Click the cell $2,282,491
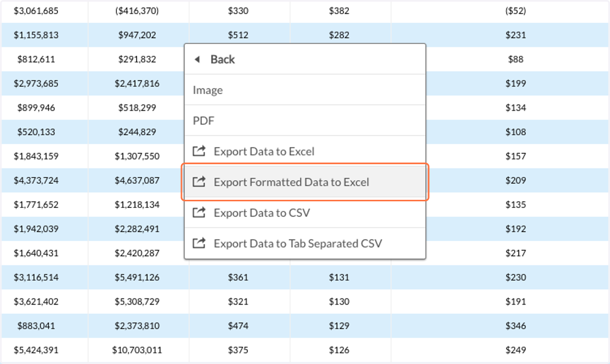Viewport: 610px width, 364px height. (x=137, y=229)
